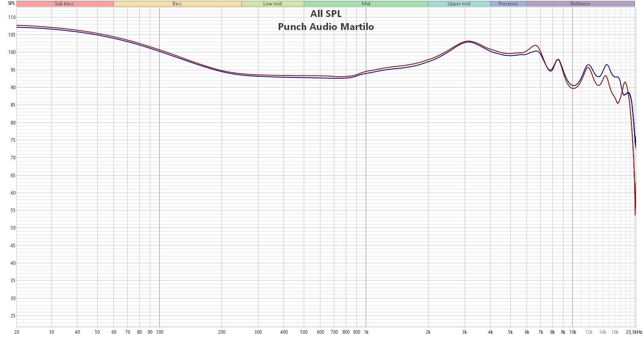Click the Low mid band label

click(x=273, y=4)
